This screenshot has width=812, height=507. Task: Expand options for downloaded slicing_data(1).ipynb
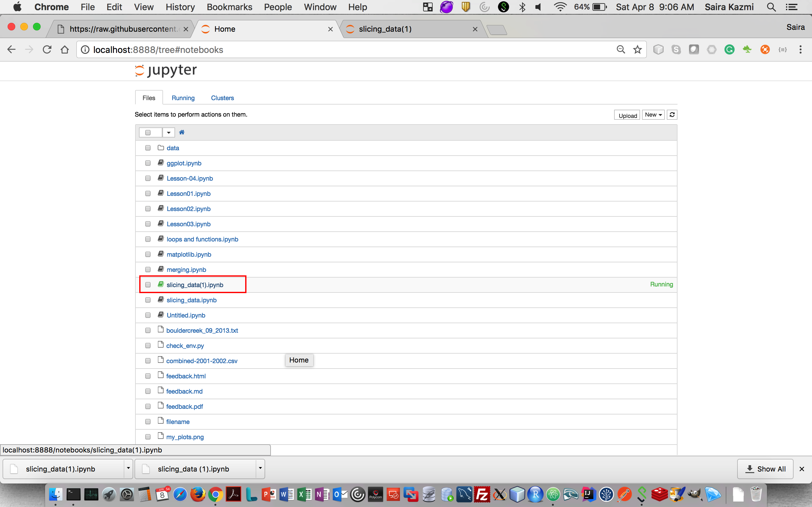[x=128, y=468]
